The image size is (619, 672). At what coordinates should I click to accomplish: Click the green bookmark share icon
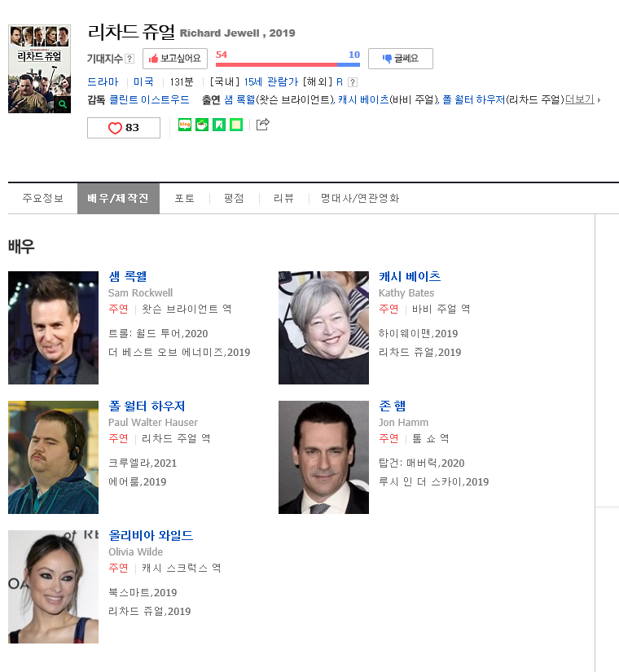tap(219, 125)
